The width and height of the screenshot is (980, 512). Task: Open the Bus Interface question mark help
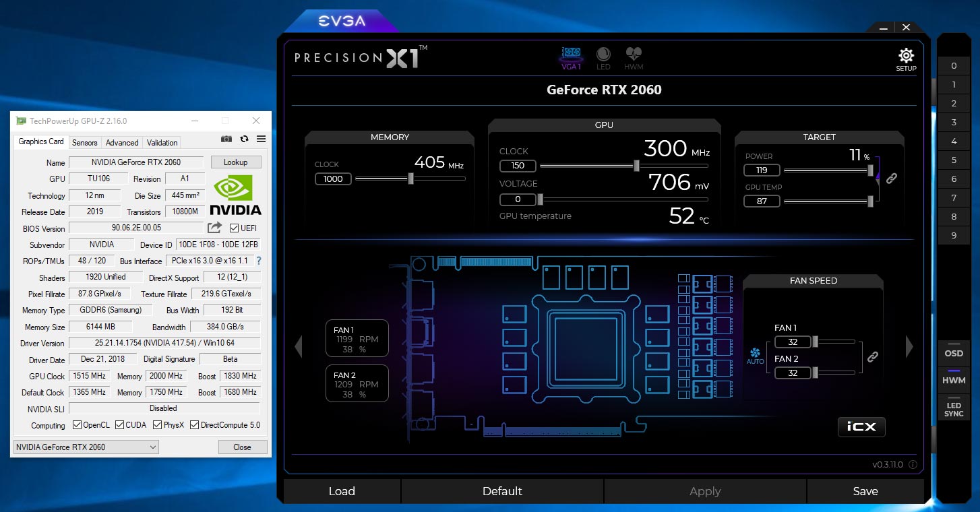click(x=258, y=261)
